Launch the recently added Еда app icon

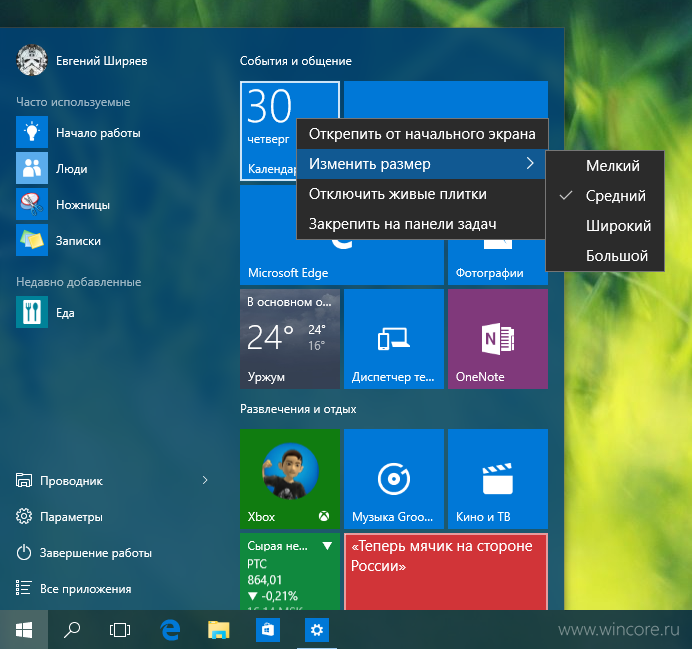coord(32,312)
